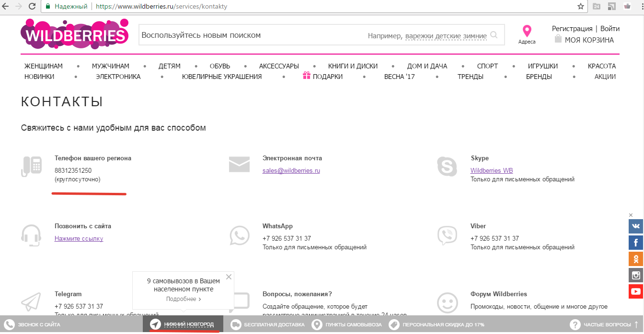Open КНИГИ И ДИСКИ menu category
Image resolution: width=644 pixels, height=334 pixels.
click(353, 66)
